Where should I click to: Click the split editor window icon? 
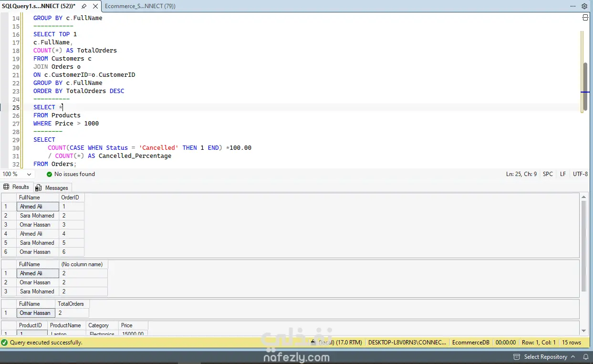coord(585,18)
